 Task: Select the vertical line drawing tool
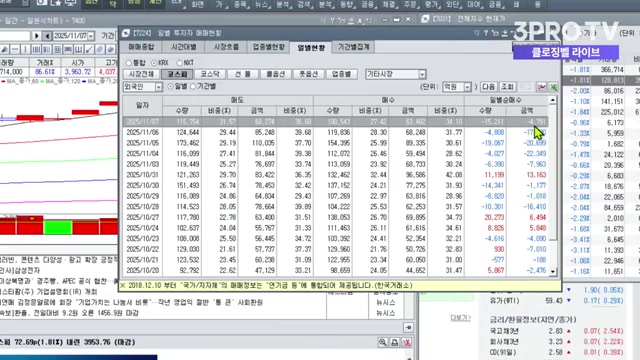25,50
